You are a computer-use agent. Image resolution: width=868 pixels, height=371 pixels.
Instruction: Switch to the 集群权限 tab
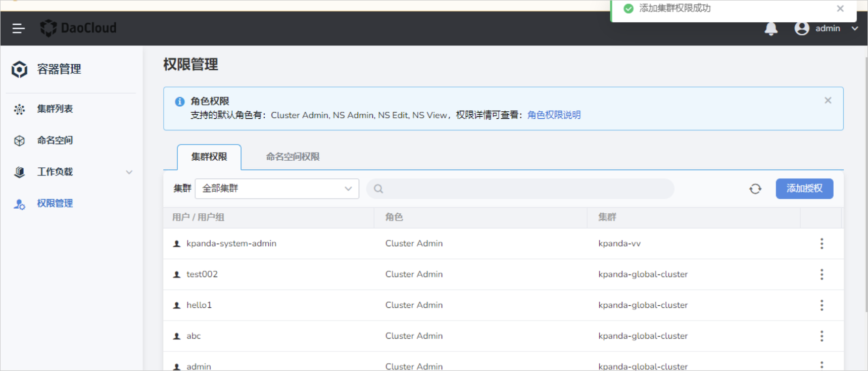pyautogui.click(x=209, y=157)
